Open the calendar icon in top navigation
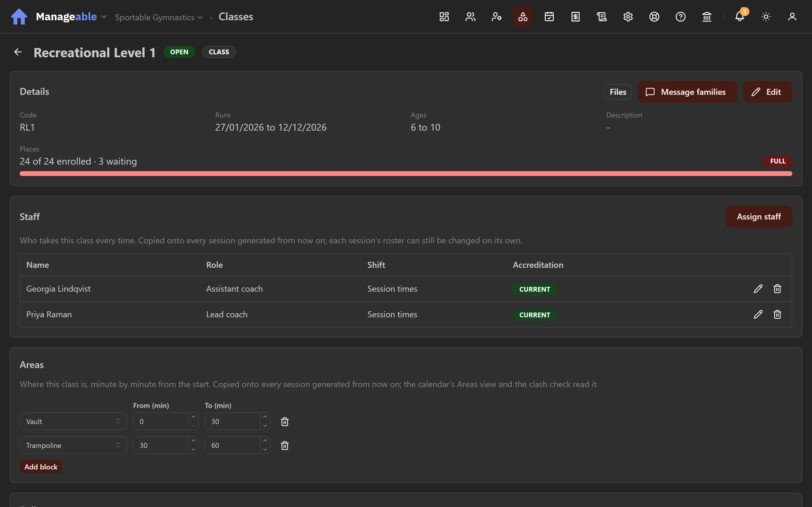 (x=549, y=17)
